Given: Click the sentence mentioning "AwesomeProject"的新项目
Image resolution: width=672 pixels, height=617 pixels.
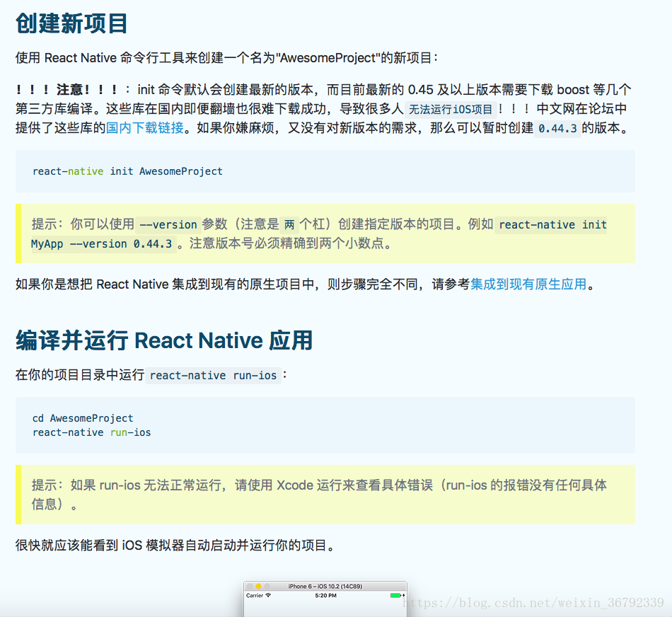Looking at the screenshot, I should click(x=227, y=58).
